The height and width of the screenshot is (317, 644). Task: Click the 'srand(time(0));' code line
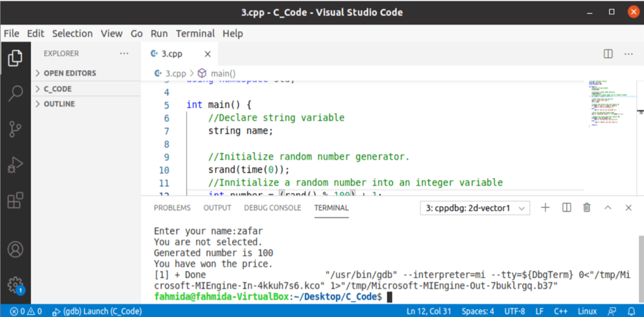coord(249,170)
